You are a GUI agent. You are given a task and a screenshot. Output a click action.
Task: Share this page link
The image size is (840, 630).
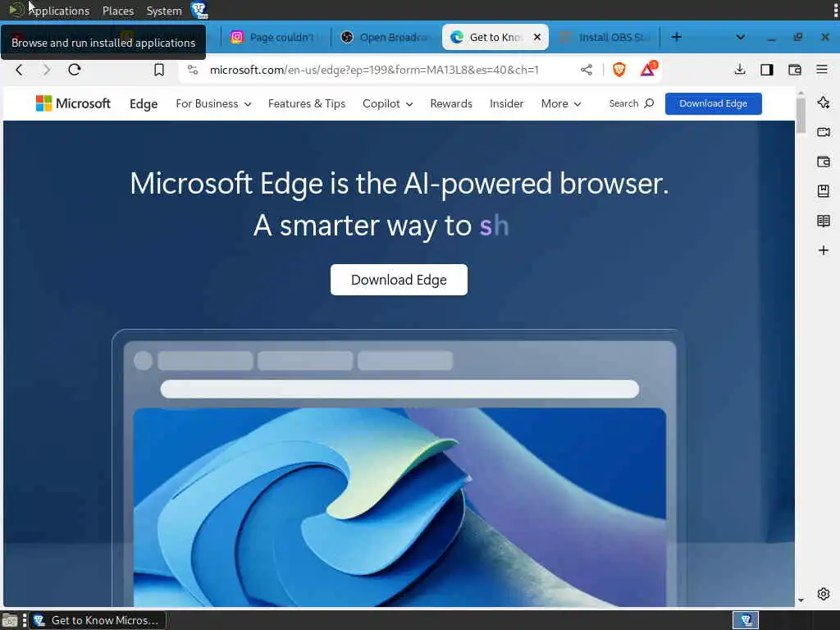click(587, 70)
